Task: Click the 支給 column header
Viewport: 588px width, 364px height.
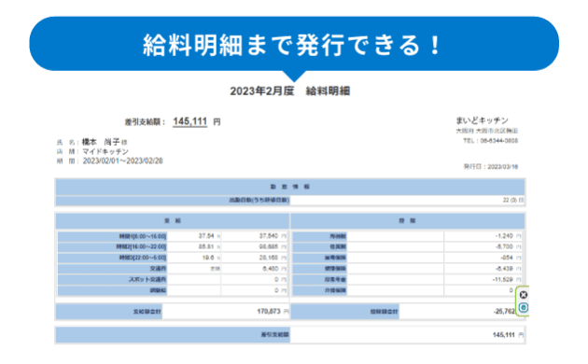Action: 173,221
